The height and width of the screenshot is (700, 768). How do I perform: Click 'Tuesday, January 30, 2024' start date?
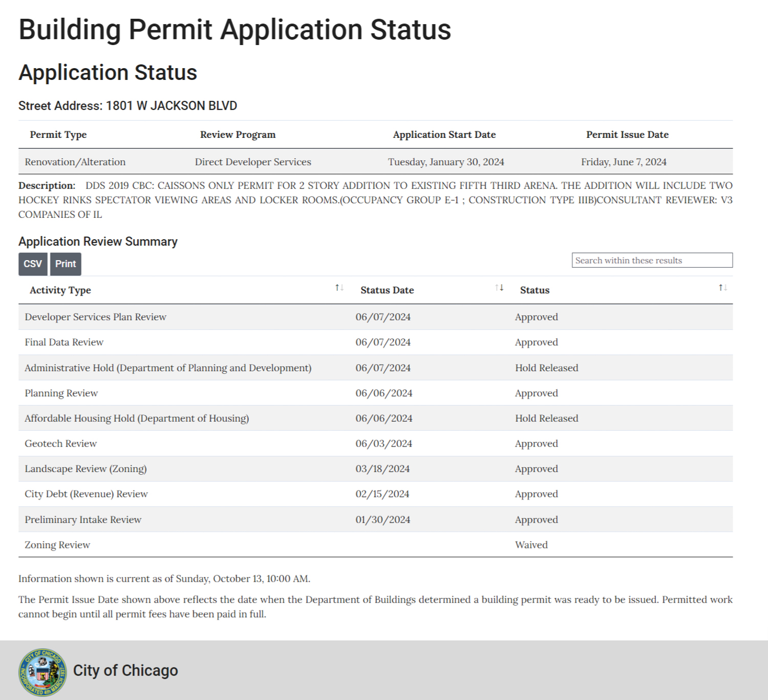pyautogui.click(x=446, y=162)
